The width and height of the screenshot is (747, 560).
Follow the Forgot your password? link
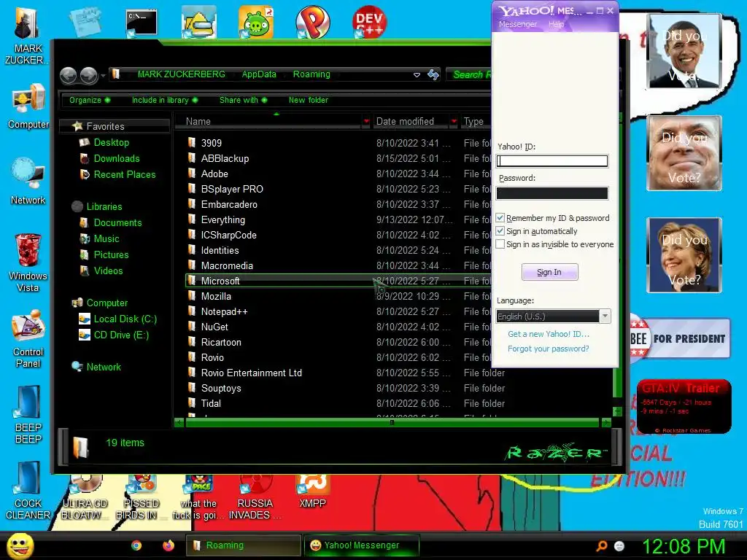pos(548,349)
